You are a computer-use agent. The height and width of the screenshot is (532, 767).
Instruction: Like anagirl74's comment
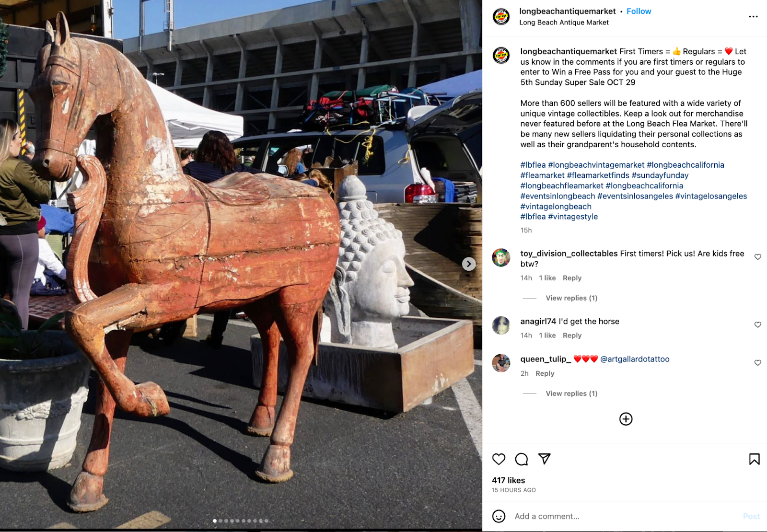[x=758, y=324]
